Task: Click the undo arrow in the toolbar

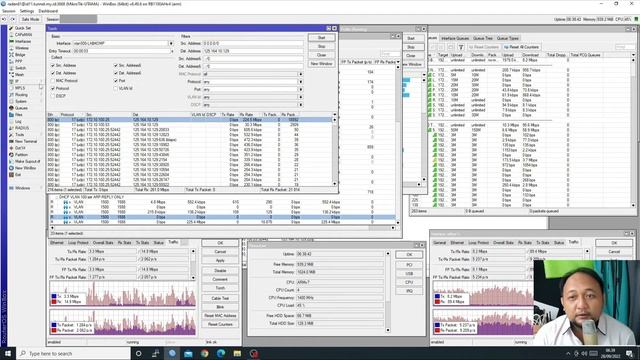Action: point(4,19)
